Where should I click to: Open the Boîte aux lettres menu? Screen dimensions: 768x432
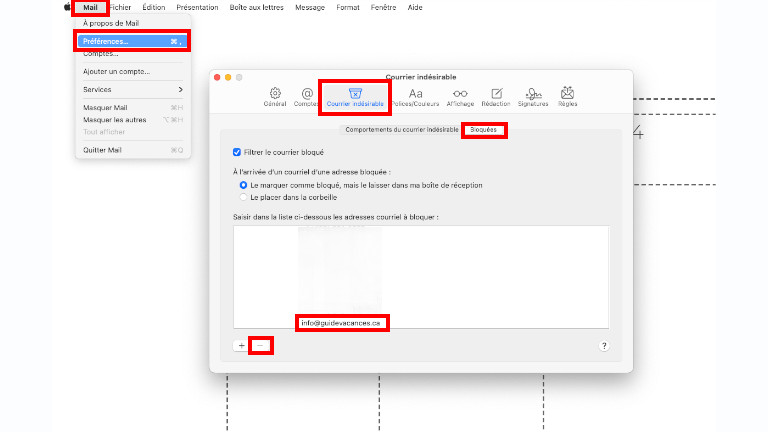pyautogui.click(x=257, y=7)
